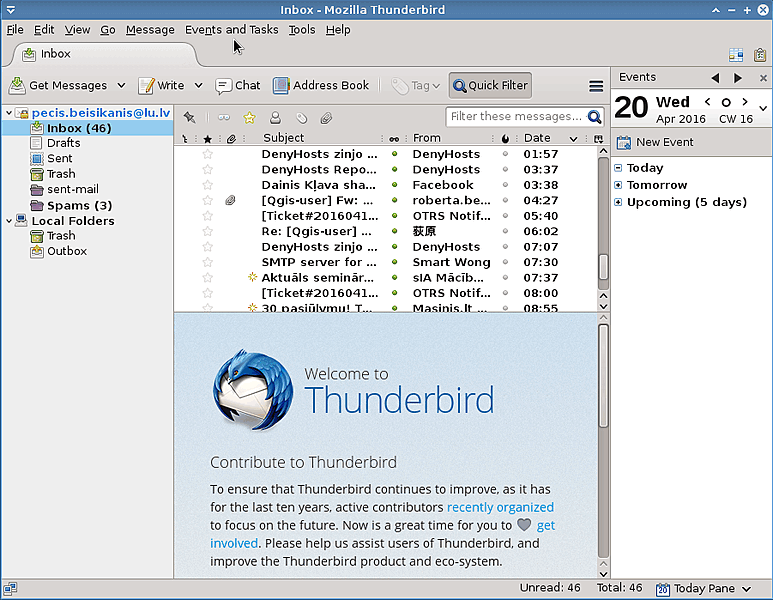The width and height of the screenshot is (773, 600).
Task: Sort messages by Date column
Action: coord(537,138)
